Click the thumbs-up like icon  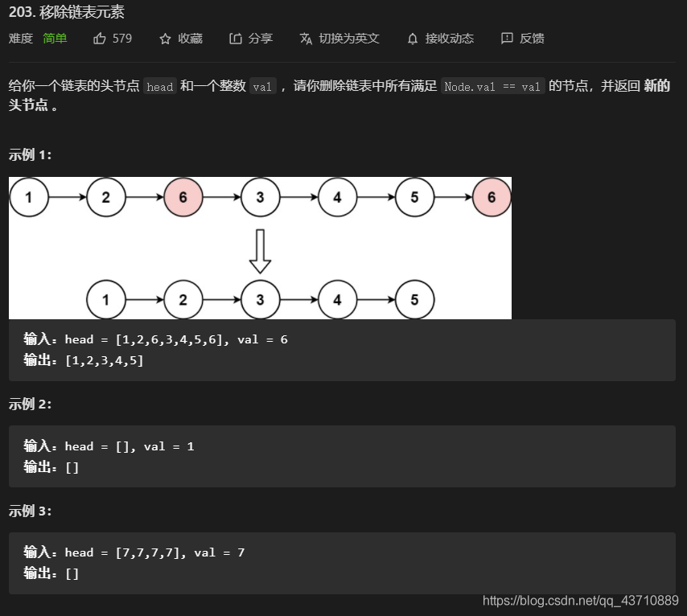click(x=100, y=39)
